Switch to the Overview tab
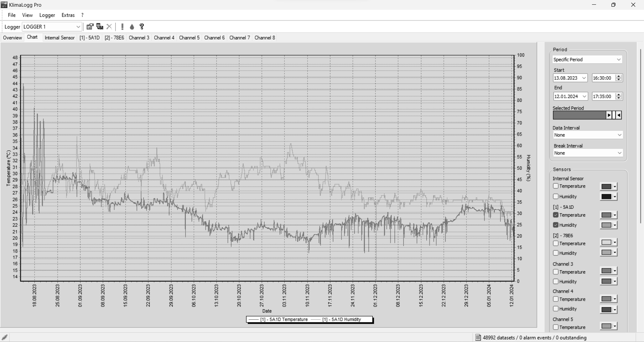This screenshot has height=342, width=644. pyautogui.click(x=12, y=38)
